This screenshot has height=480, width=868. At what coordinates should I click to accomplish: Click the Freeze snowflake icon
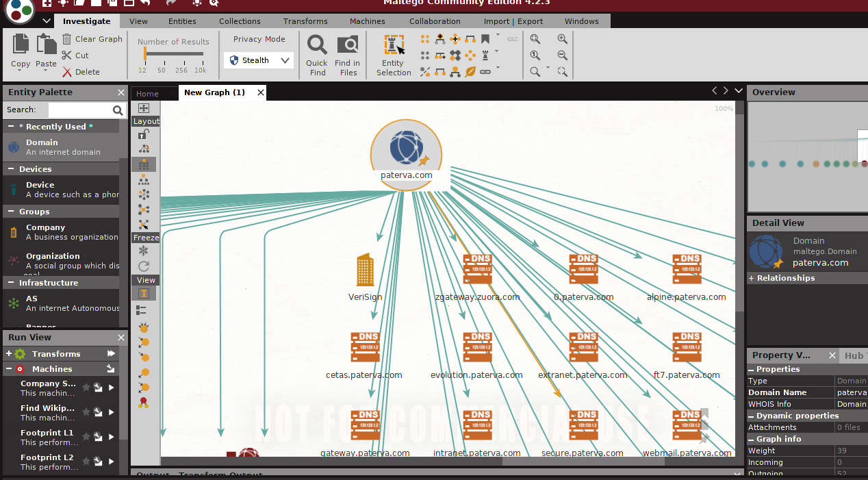(x=144, y=251)
